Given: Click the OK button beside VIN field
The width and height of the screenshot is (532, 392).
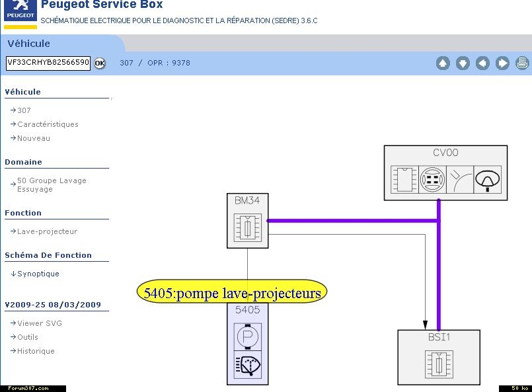Looking at the screenshot, I should (x=99, y=63).
